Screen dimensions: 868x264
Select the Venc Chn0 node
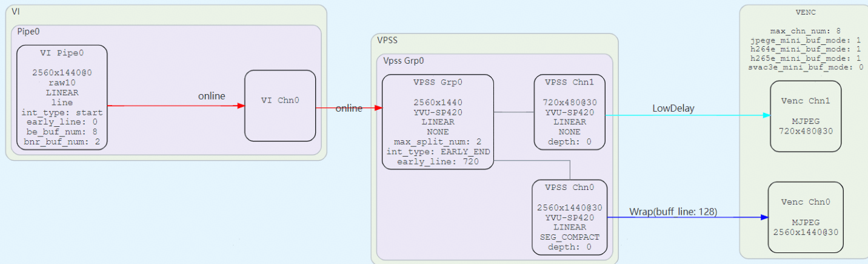pos(805,217)
